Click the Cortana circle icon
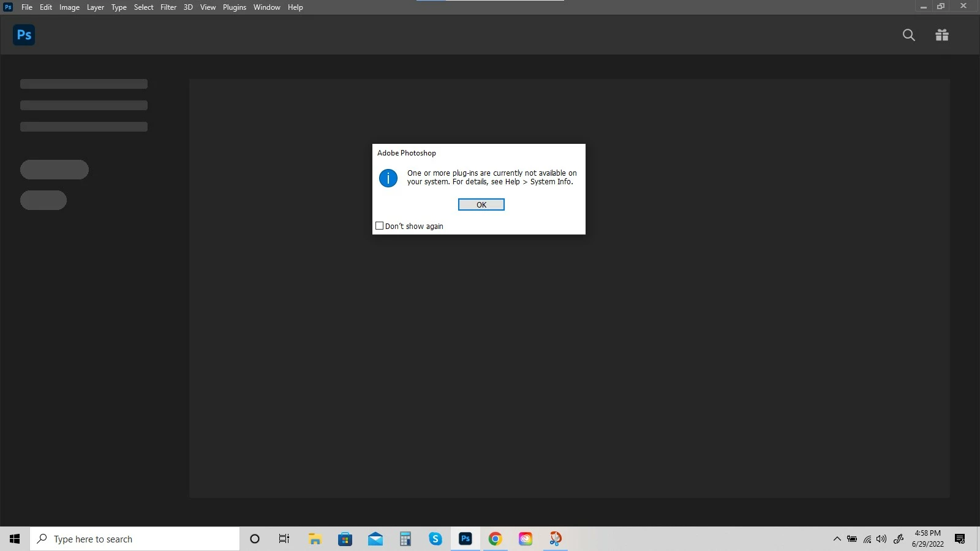 [x=255, y=539]
